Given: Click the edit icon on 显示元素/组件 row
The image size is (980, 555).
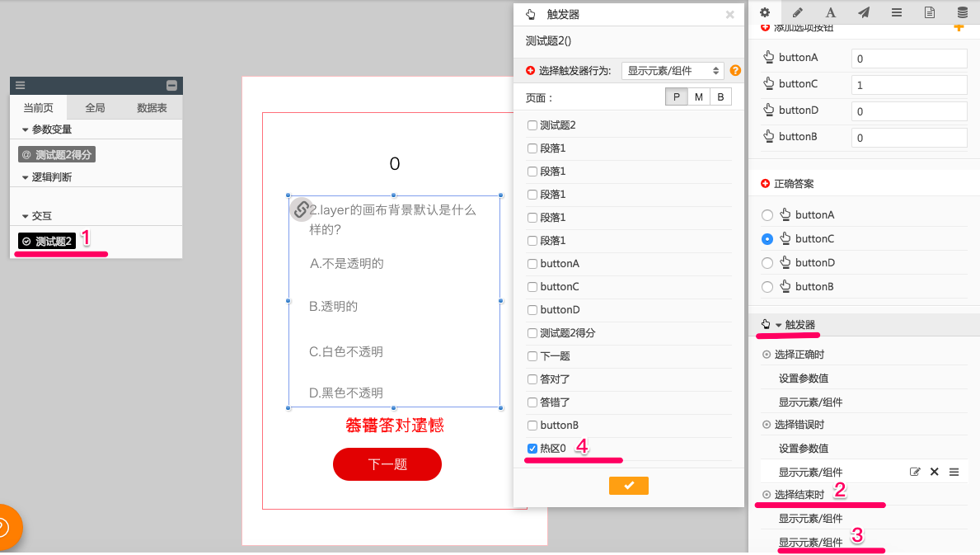Looking at the screenshot, I should 914,472.
